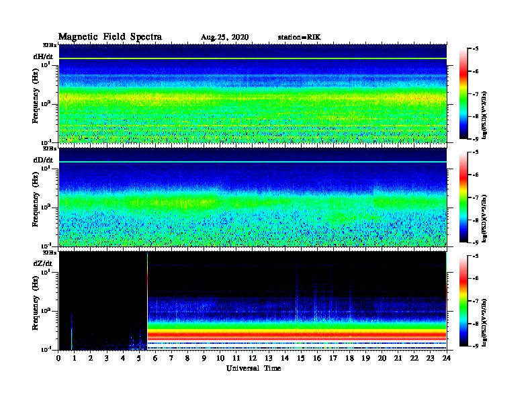Click hour tick '22' on time axis
Image resolution: width=532 pixels, height=411 pixels.
coord(414,358)
